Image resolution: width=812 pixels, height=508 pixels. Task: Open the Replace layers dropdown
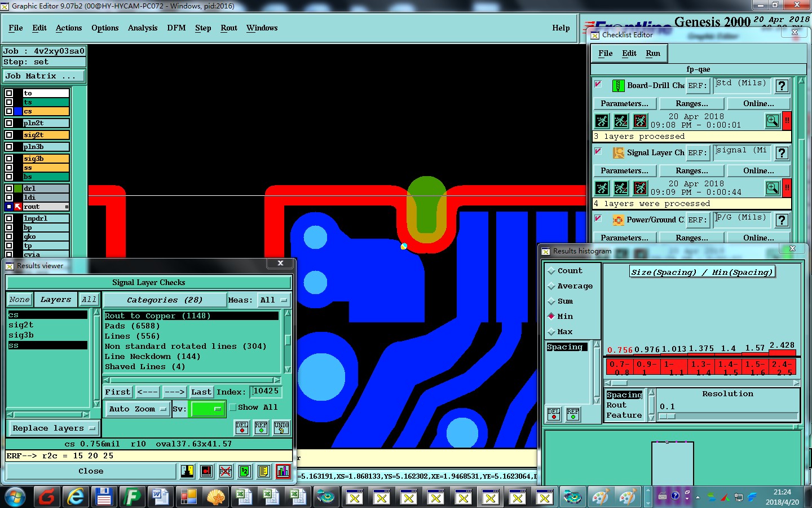pyautogui.click(x=54, y=428)
